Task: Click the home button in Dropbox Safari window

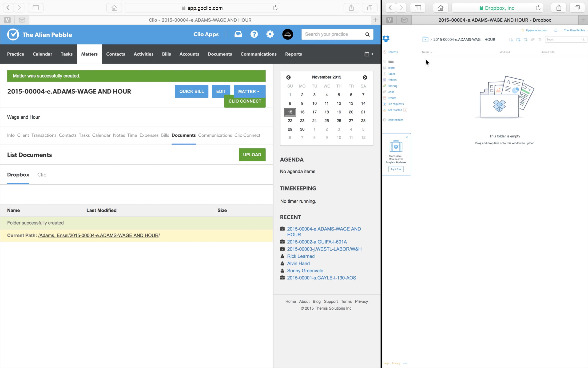Action: click(x=441, y=8)
